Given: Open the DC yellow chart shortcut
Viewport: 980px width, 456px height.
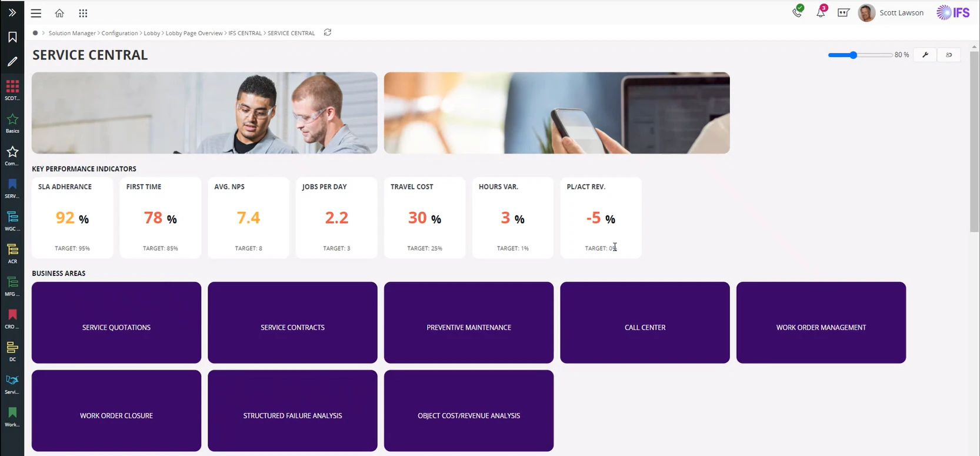Looking at the screenshot, I should pos(12,351).
